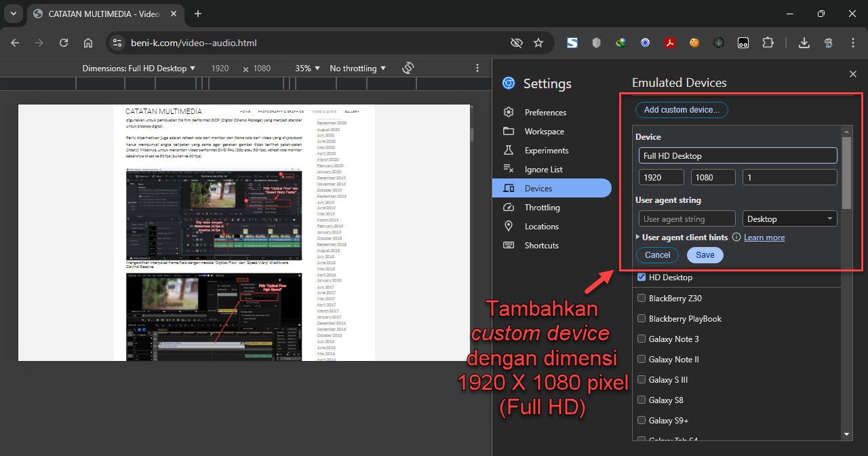The height and width of the screenshot is (456, 868).
Task: Open the green download-arrow circle extension icon
Action: point(719,43)
